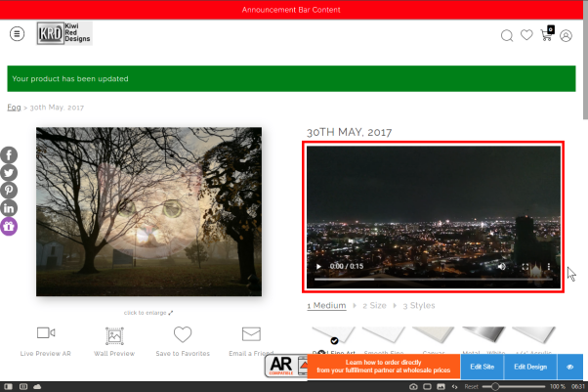Mute the video volume
This screenshot has width=588, height=392.
tap(501, 266)
